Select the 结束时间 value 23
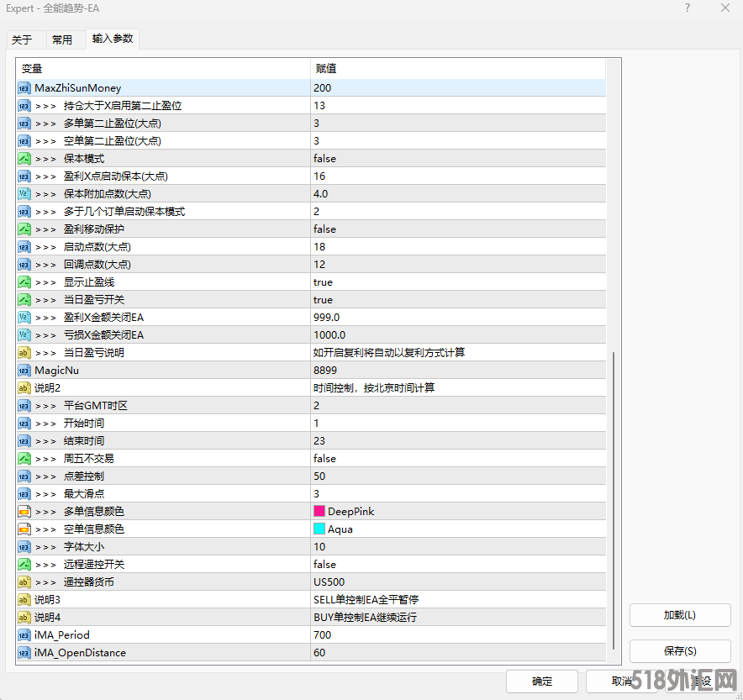Screen dimensions: 743x700 point(319,441)
